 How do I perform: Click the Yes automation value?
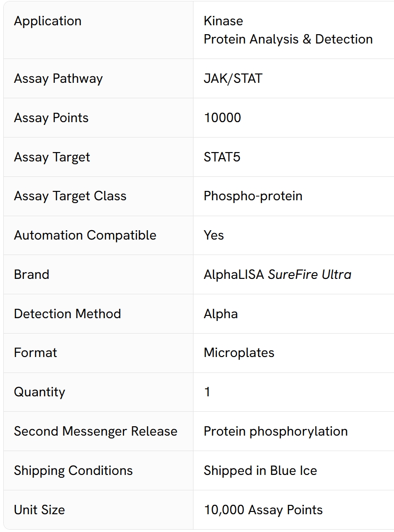214,235
